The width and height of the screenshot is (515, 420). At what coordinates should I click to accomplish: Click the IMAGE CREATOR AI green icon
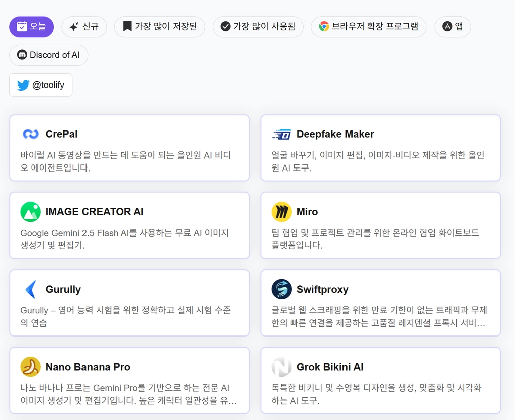tap(31, 212)
